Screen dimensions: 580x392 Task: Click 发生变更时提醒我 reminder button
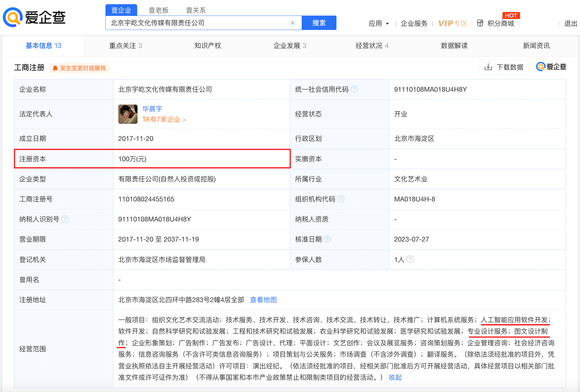(79, 68)
